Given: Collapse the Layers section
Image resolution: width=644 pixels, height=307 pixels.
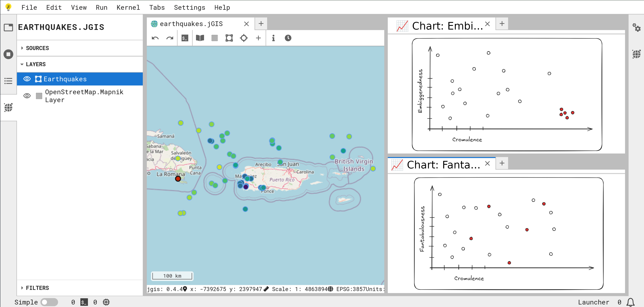Looking at the screenshot, I should [x=36, y=64].
